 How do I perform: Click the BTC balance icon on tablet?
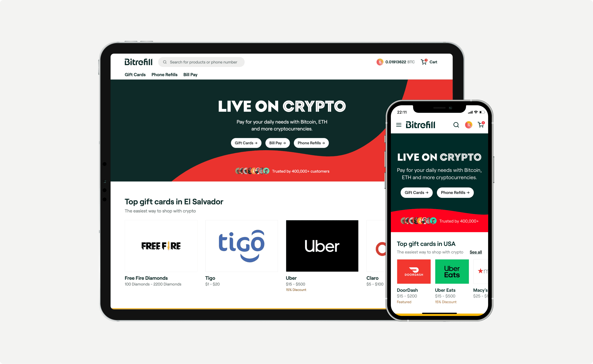tap(379, 62)
